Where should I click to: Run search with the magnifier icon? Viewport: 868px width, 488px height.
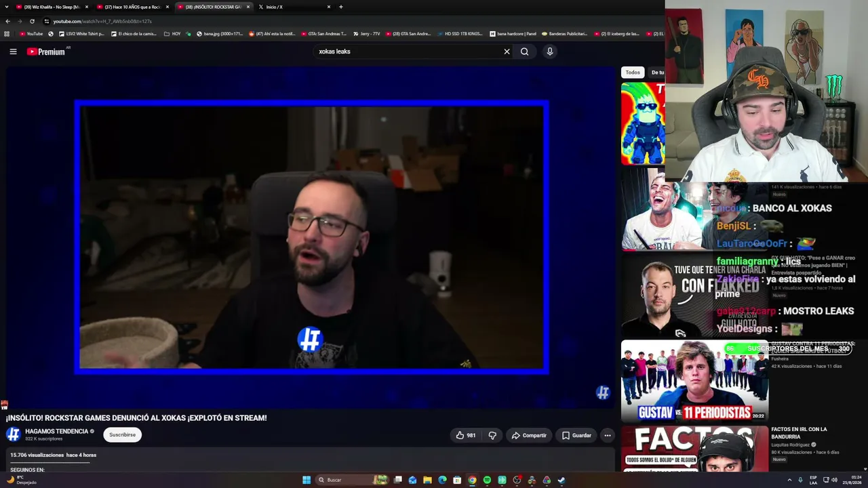[524, 52]
